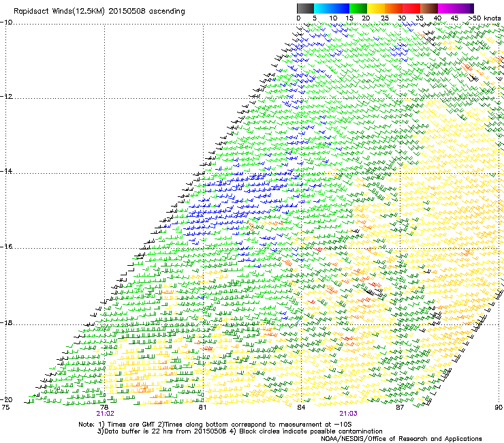The image size is (504, 443).
Task: Click the 84 longitude axis label
Action: (301, 408)
